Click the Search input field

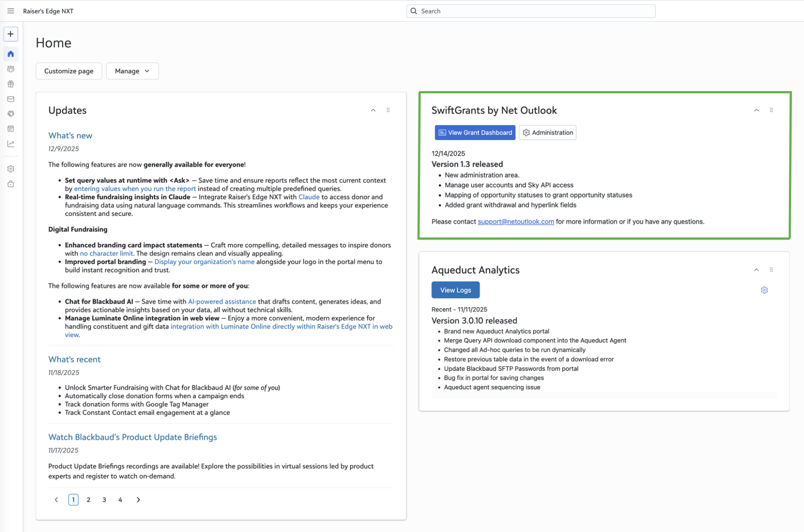[x=531, y=11]
